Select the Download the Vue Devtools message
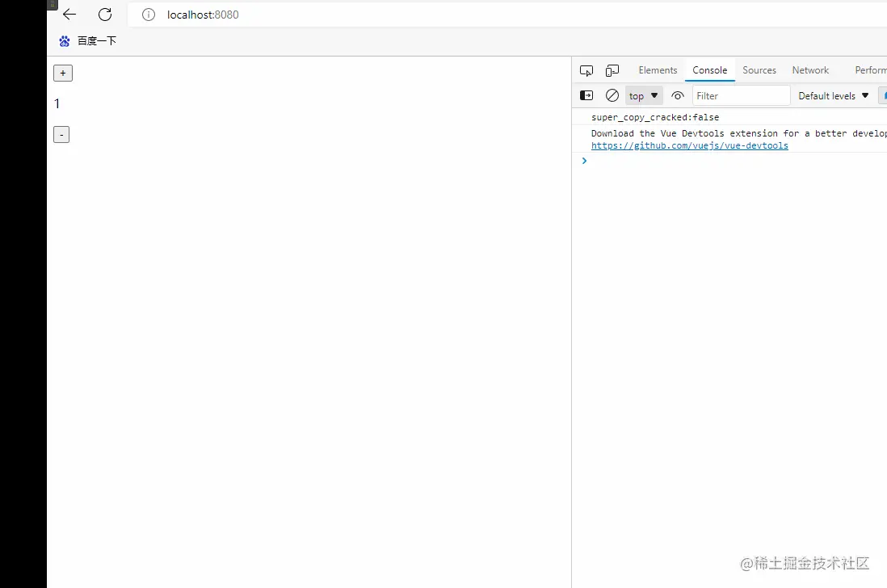Image resolution: width=887 pixels, height=588 pixels. [739, 133]
